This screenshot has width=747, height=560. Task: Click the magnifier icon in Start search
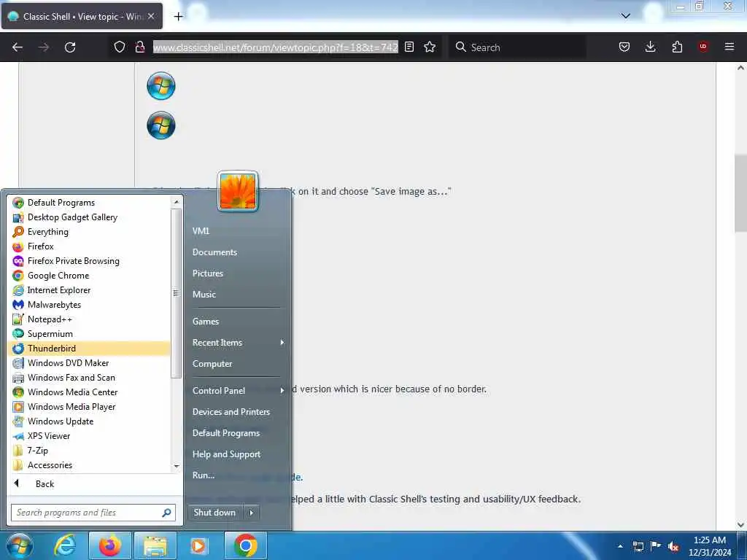click(167, 513)
